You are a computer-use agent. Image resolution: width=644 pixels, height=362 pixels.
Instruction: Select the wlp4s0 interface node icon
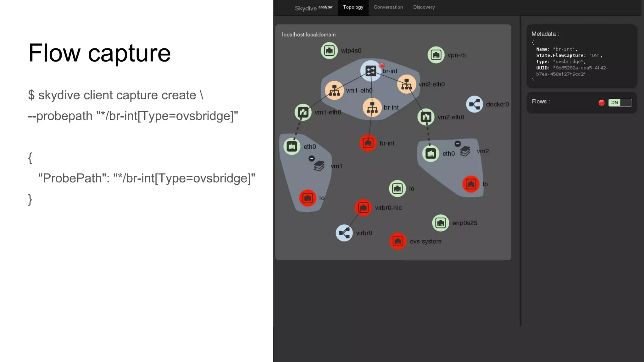(x=329, y=51)
